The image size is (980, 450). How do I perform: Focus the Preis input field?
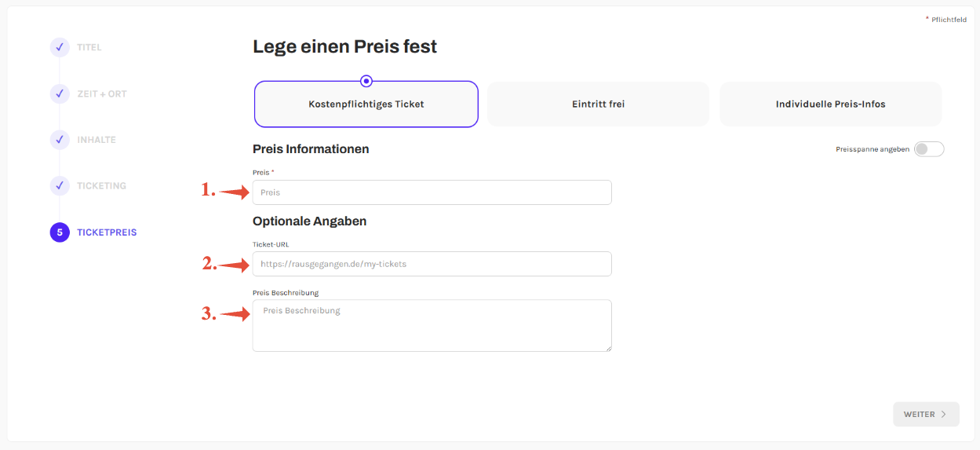[432, 192]
